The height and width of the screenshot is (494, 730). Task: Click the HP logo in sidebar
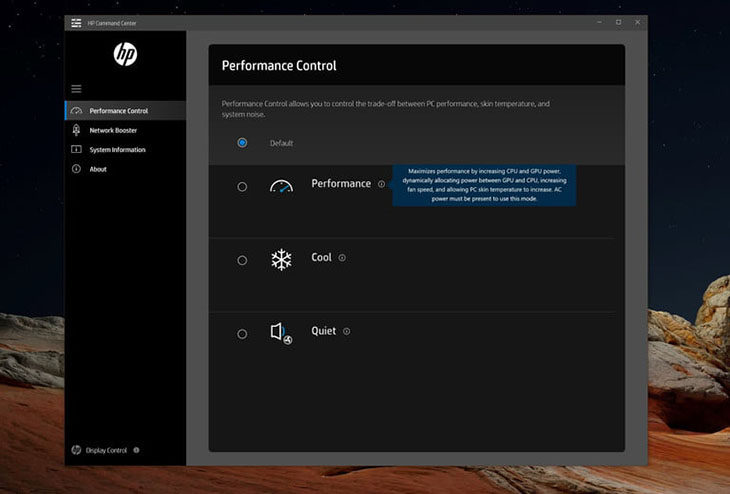tap(125, 54)
